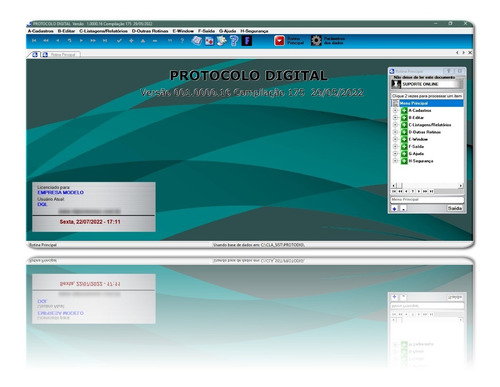The image size is (500, 387).
Task: Click the minus delete icon in toolbar
Action: 155,41
